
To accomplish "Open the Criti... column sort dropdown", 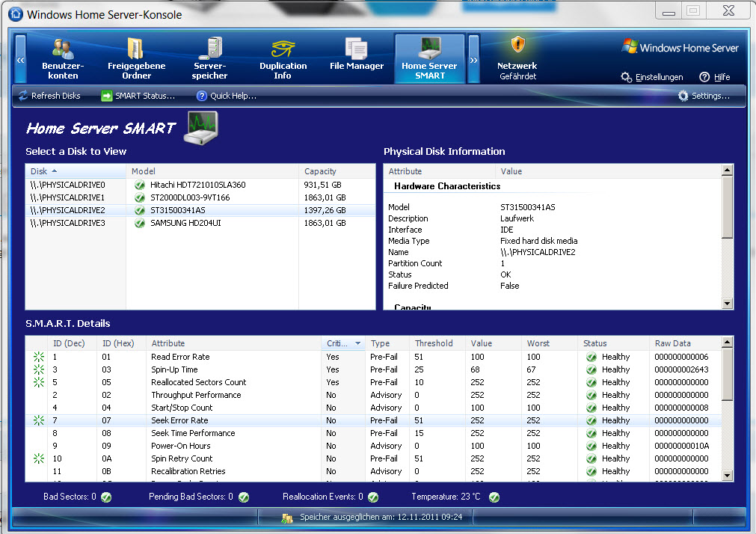I will click(357, 343).
